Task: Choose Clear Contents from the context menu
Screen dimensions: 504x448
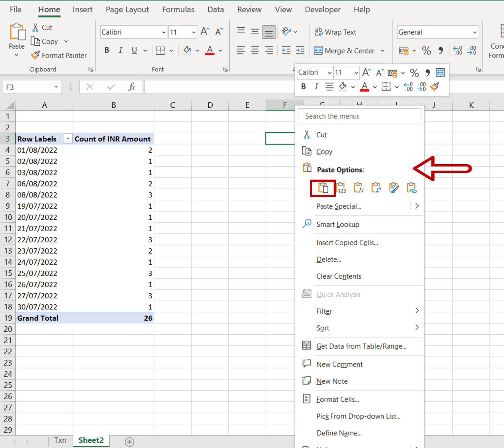Action: [339, 276]
